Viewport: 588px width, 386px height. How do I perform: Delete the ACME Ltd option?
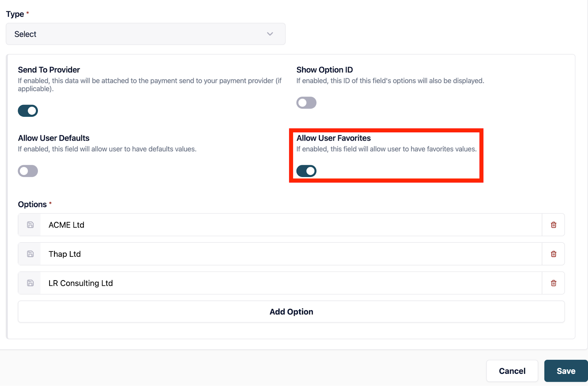(553, 225)
